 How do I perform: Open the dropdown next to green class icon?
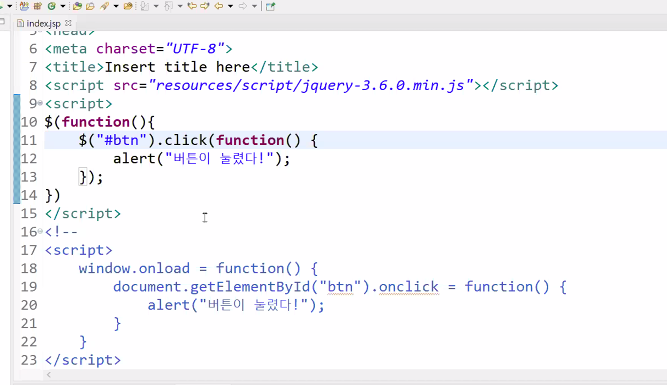pyautogui.click(x=63, y=6)
